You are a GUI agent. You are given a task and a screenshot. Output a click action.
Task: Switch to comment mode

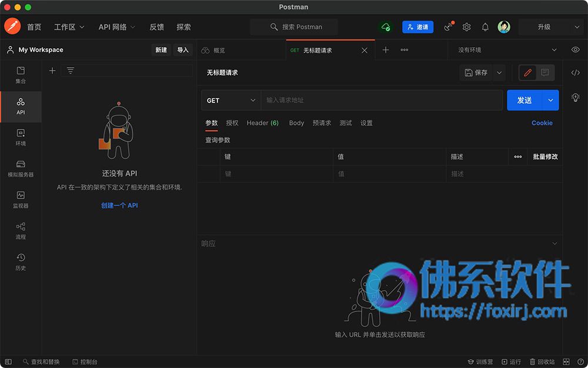tap(545, 73)
